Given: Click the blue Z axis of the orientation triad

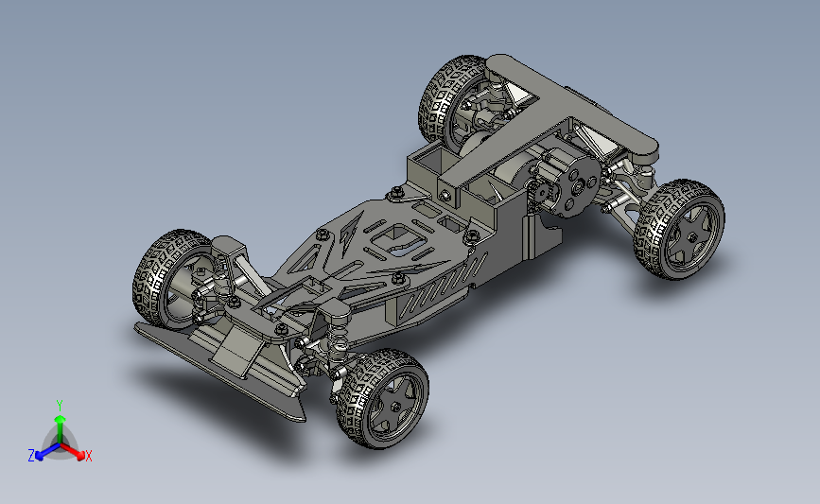Looking at the screenshot, I should (x=47, y=452).
